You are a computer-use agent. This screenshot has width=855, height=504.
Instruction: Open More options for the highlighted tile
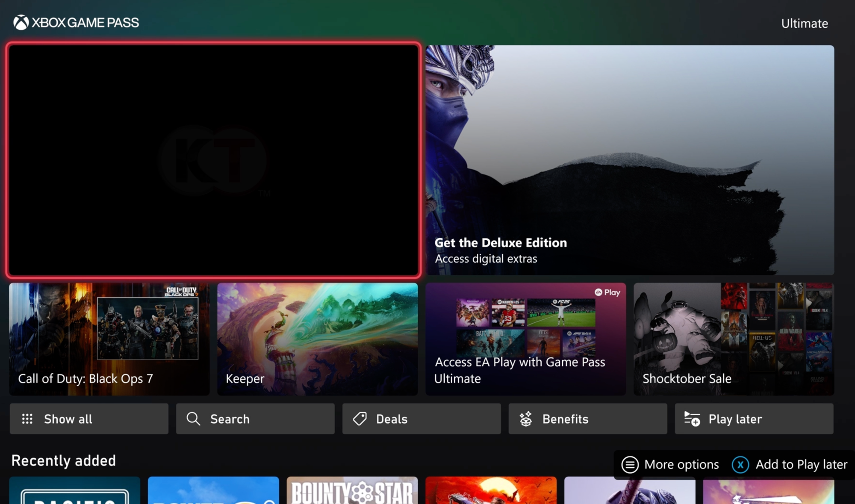pyautogui.click(x=671, y=465)
